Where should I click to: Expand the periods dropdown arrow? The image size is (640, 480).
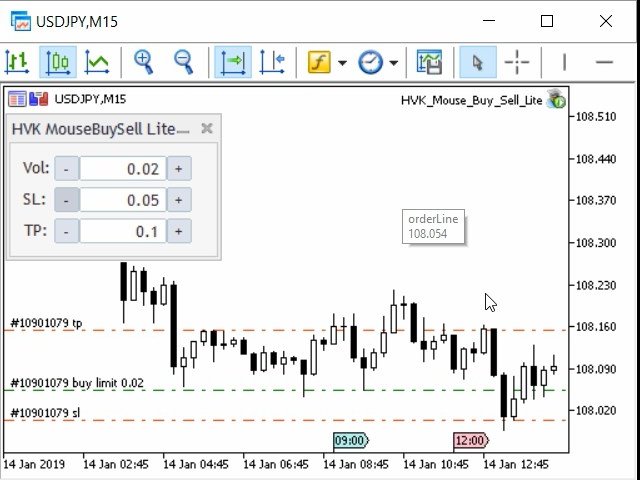(x=393, y=63)
